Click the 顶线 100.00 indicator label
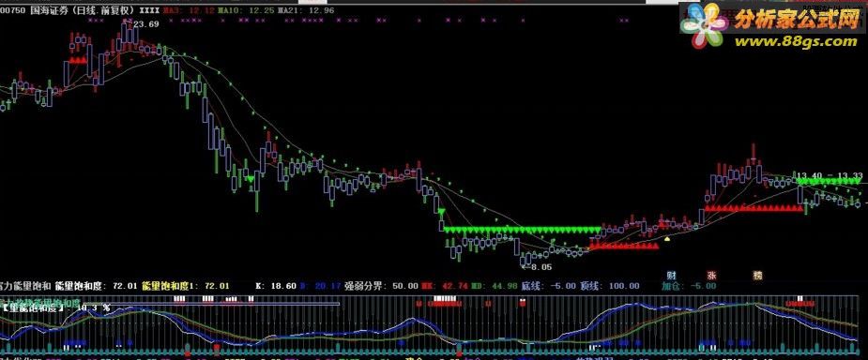Image resolution: width=868 pixels, height=360 pixels. tap(610, 286)
